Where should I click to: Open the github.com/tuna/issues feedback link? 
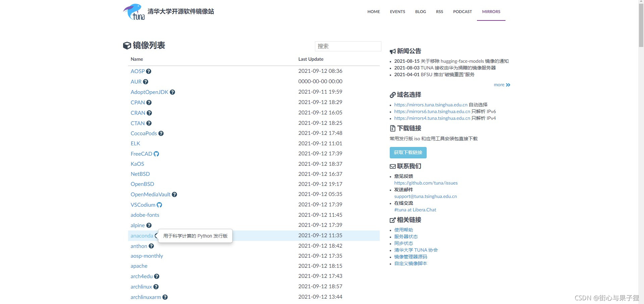426,183
